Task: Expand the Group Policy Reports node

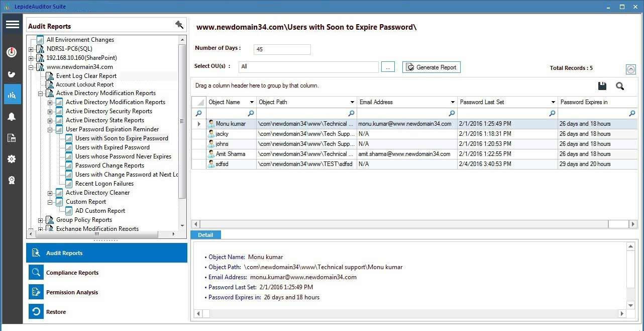Action: [x=41, y=220]
